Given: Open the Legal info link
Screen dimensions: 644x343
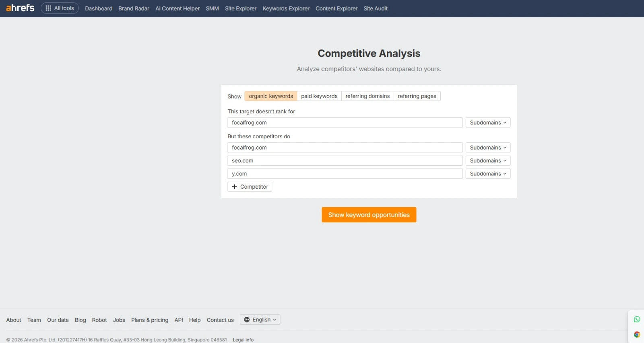Looking at the screenshot, I should point(243,340).
